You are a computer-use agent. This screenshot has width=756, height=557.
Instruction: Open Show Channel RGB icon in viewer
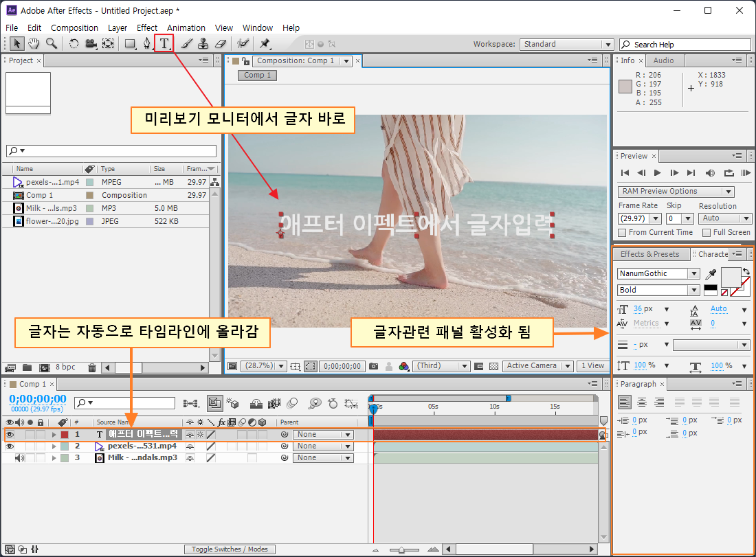point(404,366)
